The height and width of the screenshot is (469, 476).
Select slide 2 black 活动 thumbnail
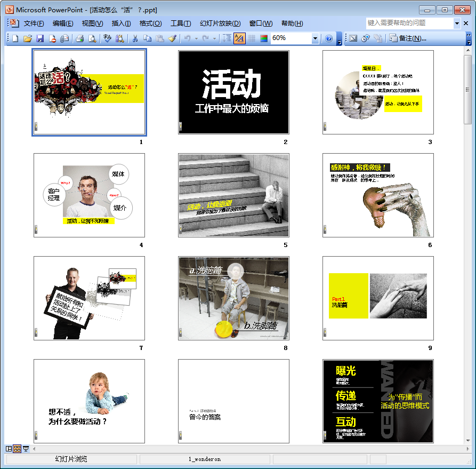tap(234, 92)
